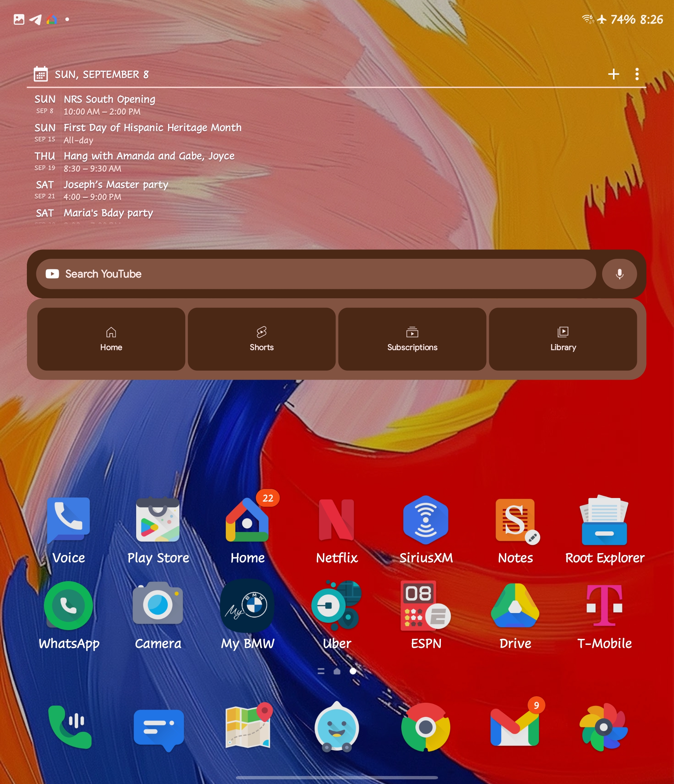This screenshot has height=784, width=674.
Task: Open WhatsApp
Action: 69,605
